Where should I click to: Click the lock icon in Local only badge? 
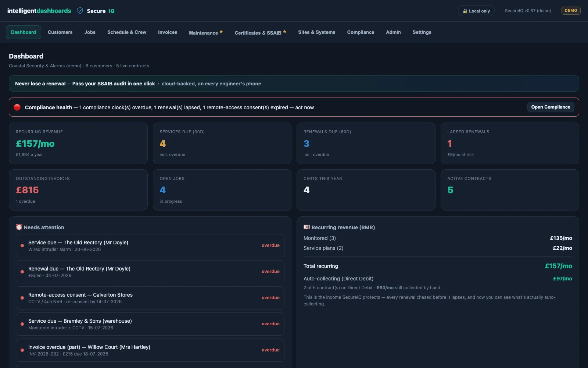(465, 11)
